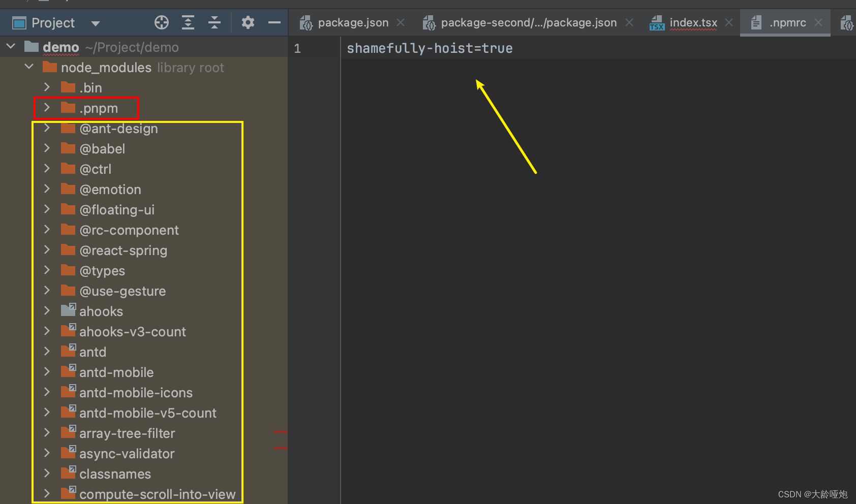Expand the @types folder

pos(47,270)
